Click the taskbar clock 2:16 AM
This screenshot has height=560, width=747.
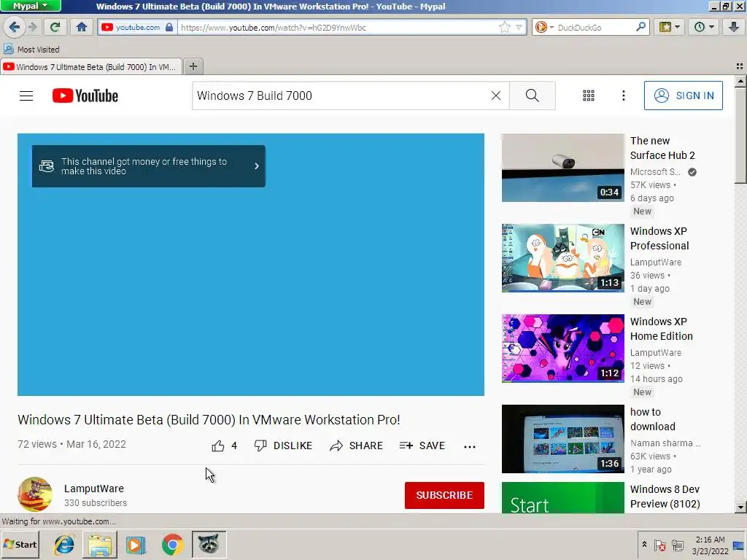point(711,545)
